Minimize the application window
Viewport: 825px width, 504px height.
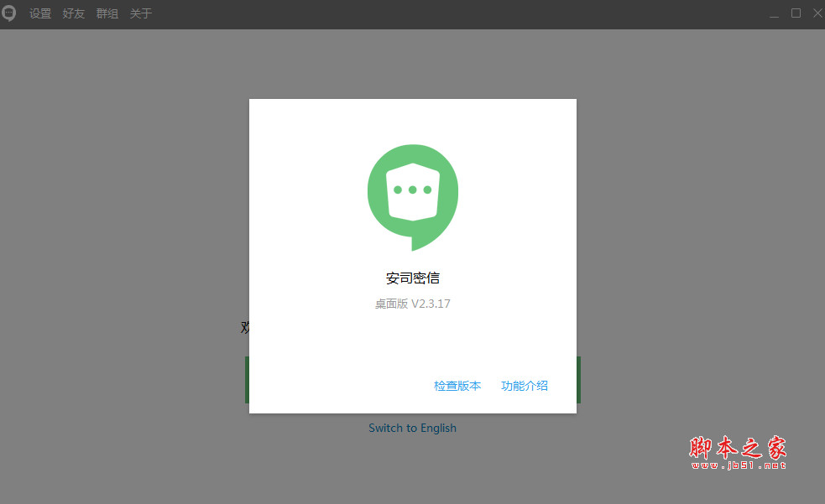point(773,13)
